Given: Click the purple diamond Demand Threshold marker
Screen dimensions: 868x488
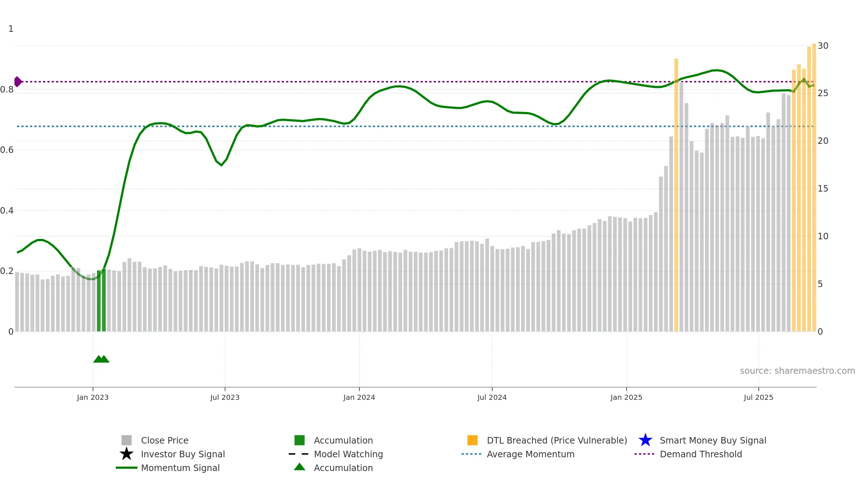Looking at the screenshot, I should coord(18,82).
